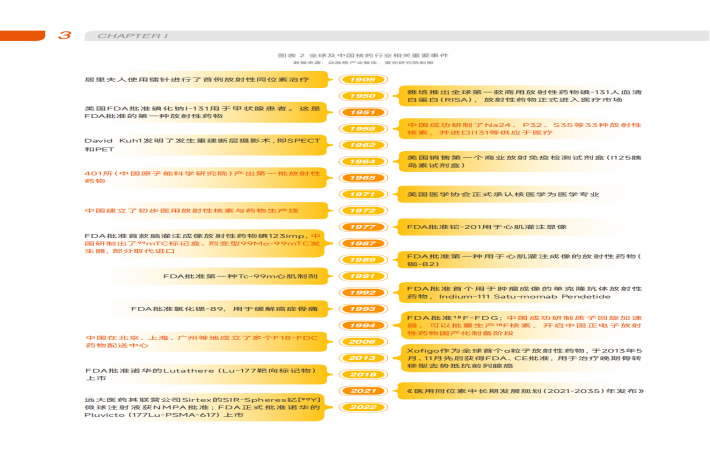Click the "401所(中国原子能科学研究院)" event text
This screenshot has width=710, height=455.
tap(202, 177)
